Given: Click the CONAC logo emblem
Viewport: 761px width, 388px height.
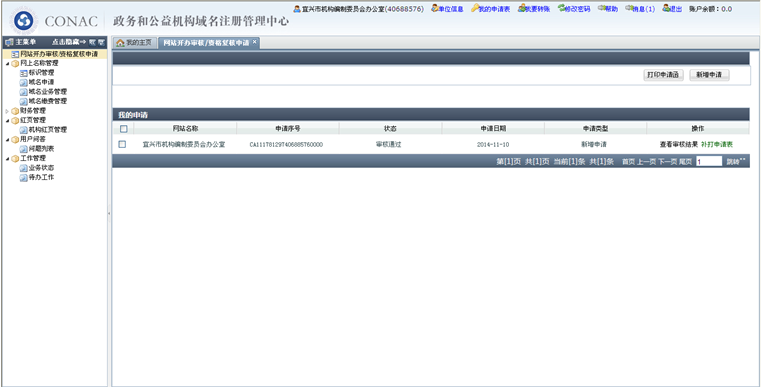Looking at the screenshot, I should point(23,21).
